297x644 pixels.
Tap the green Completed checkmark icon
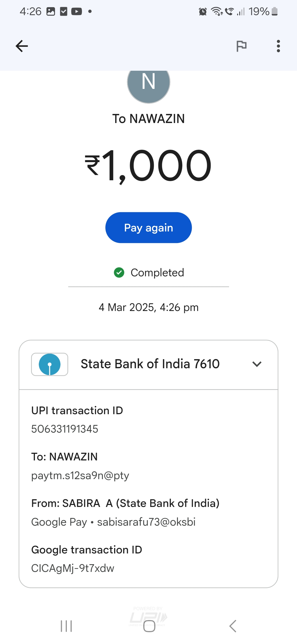coord(119,272)
